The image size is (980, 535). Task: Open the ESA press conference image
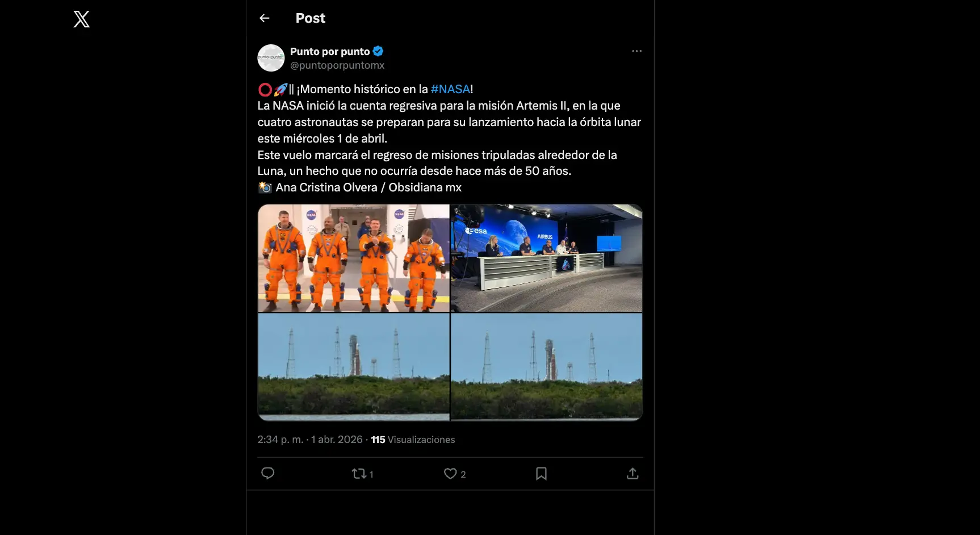[x=546, y=258]
